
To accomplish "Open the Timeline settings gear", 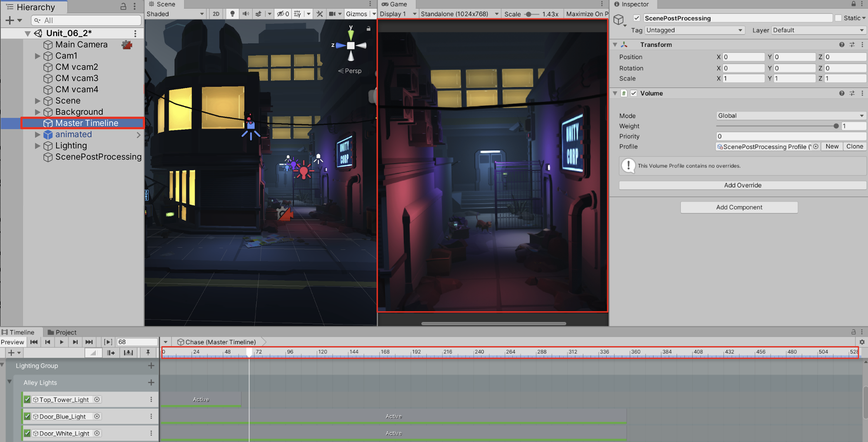I will tap(862, 342).
